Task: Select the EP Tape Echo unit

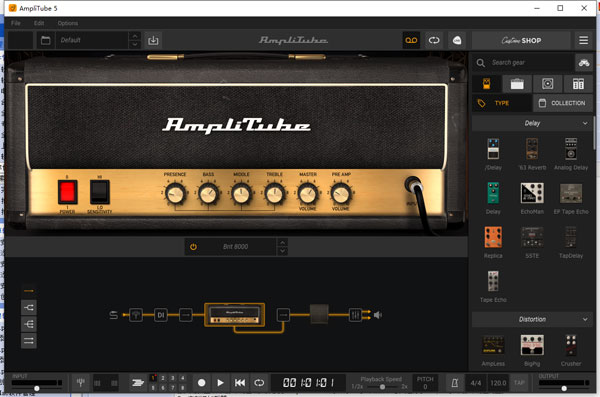Action: pyautogui.click(x=571, y=193)
